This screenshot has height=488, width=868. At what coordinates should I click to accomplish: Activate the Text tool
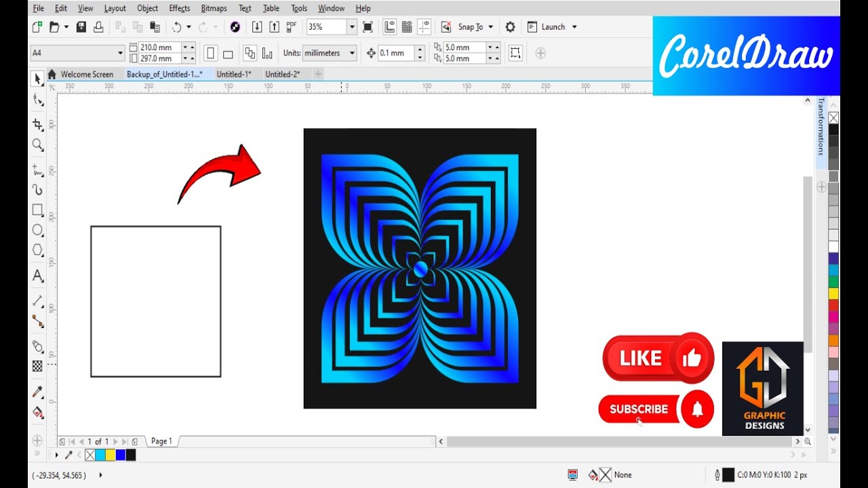pos(38,276)
